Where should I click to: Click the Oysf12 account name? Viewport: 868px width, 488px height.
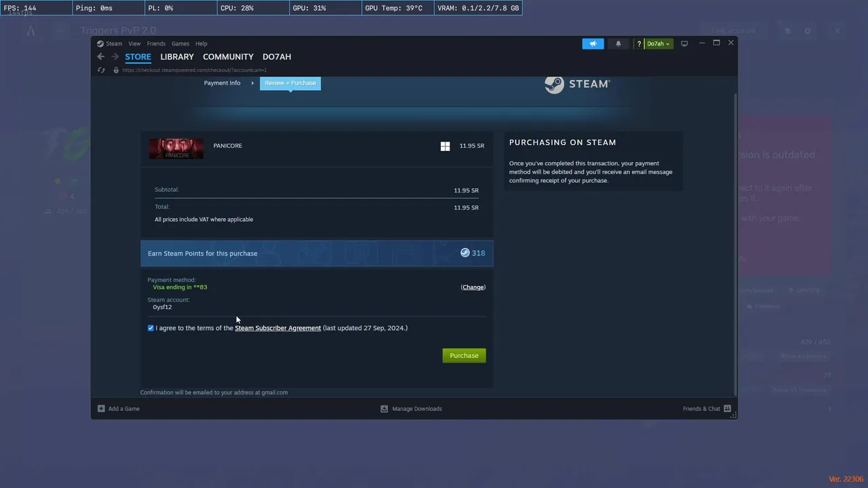click(162, 307)
